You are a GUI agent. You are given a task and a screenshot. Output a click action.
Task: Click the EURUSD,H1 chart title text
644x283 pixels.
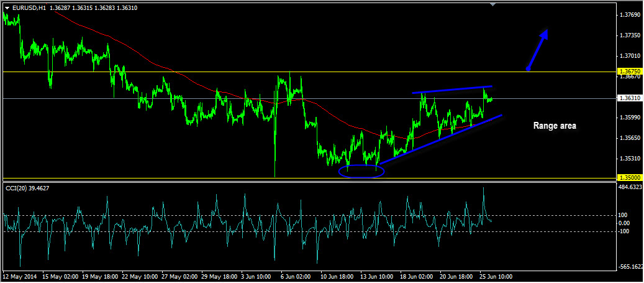coord(29,7)
